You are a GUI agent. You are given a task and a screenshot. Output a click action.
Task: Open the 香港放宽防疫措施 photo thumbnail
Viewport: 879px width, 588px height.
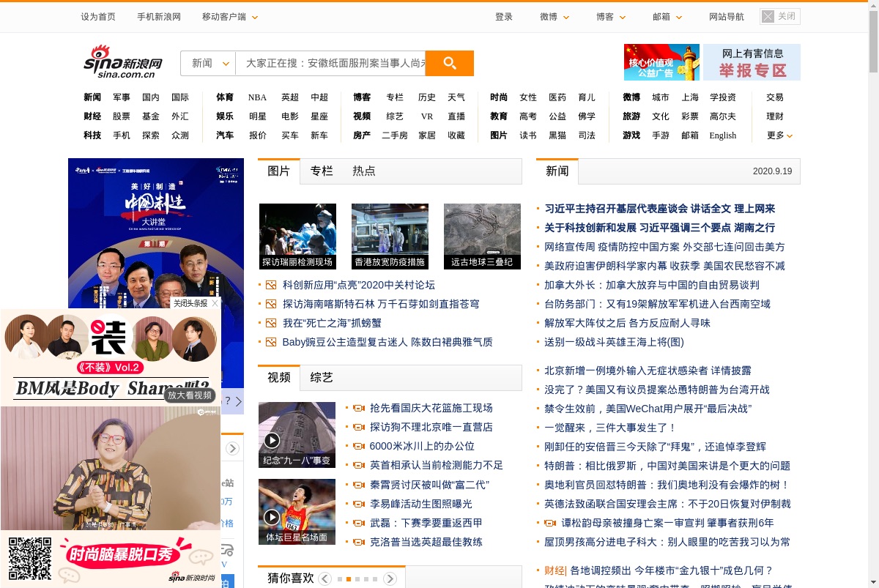click(390, 237)
